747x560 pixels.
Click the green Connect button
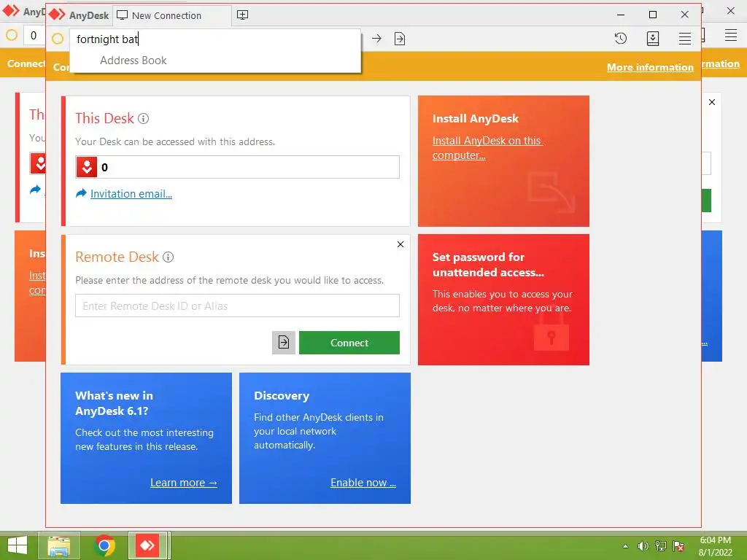click(349, 343)
